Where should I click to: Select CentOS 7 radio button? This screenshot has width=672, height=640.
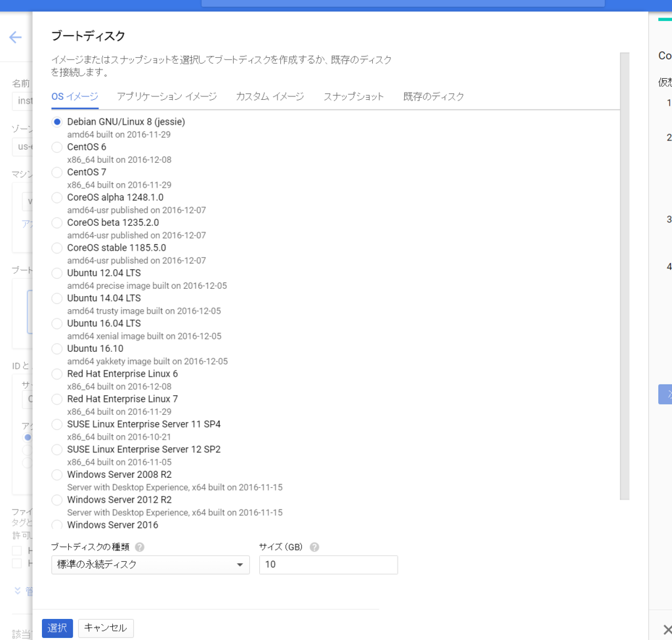57,173
